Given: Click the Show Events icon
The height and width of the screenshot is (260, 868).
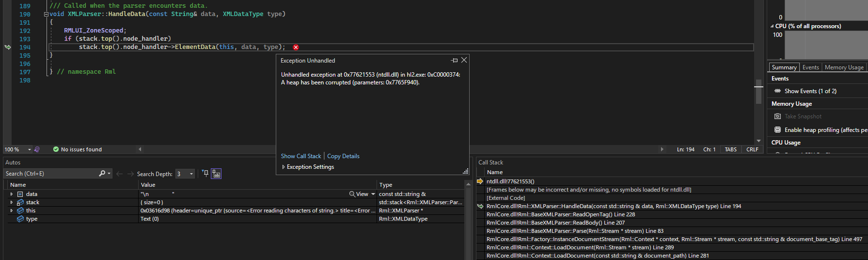Looking at the screenshot, I should click(x=777, y=91).
